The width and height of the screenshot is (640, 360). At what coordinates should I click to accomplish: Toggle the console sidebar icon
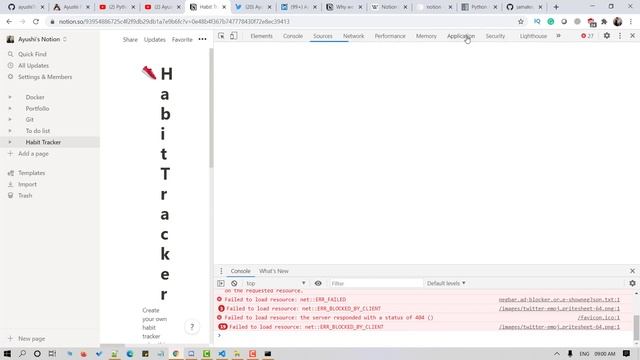(221, 283)
